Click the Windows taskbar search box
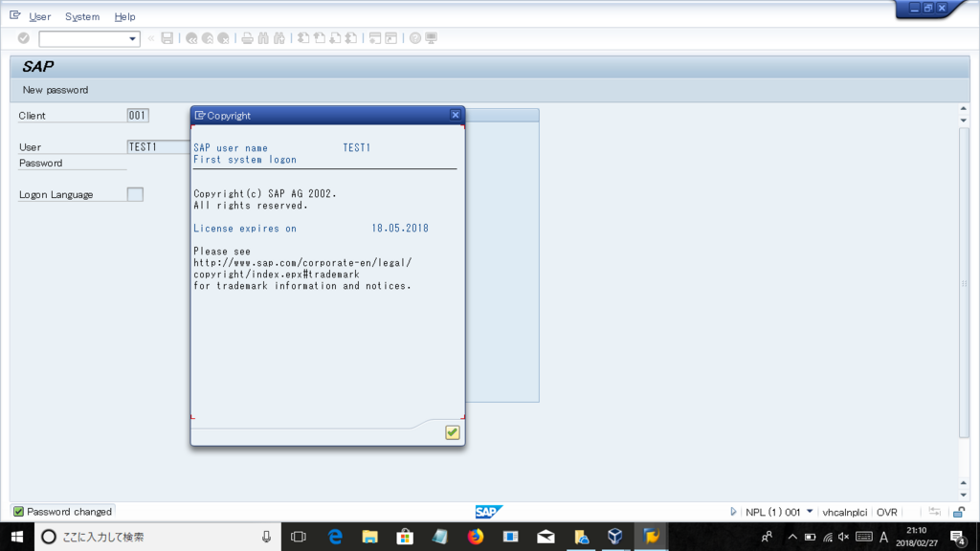The image size is (980, 551). 158,537
